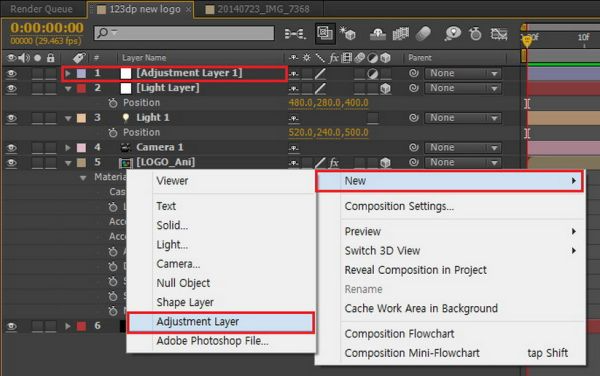The image size is (600, 376).
Task: Toggle lock box on Light Layer
Action: [x=51, y=88]
